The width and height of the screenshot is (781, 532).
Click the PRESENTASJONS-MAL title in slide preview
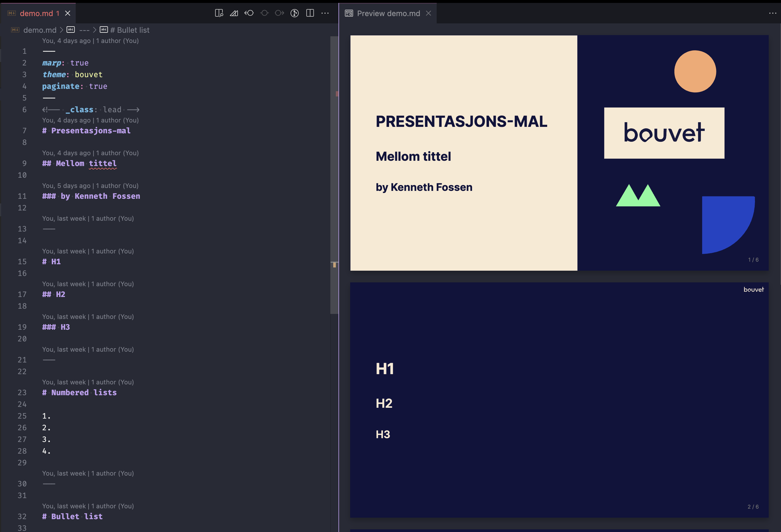tap(462, 122)
